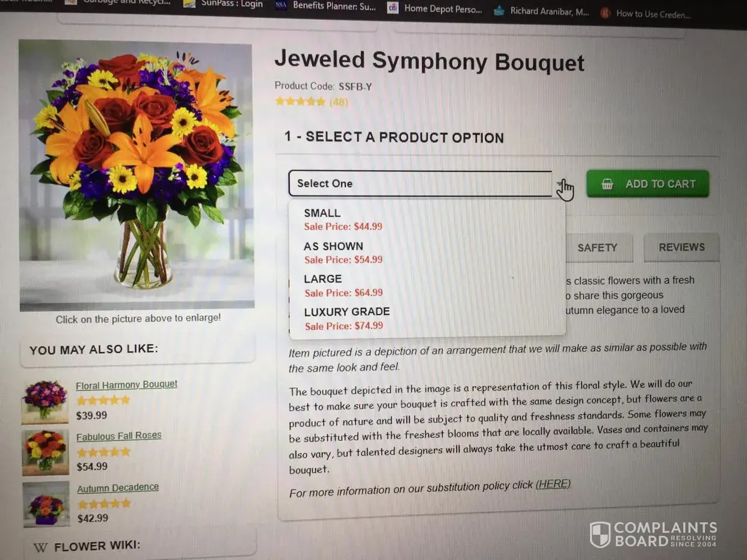Click the SunPass bookmark favicon

[x=189, y=4]
